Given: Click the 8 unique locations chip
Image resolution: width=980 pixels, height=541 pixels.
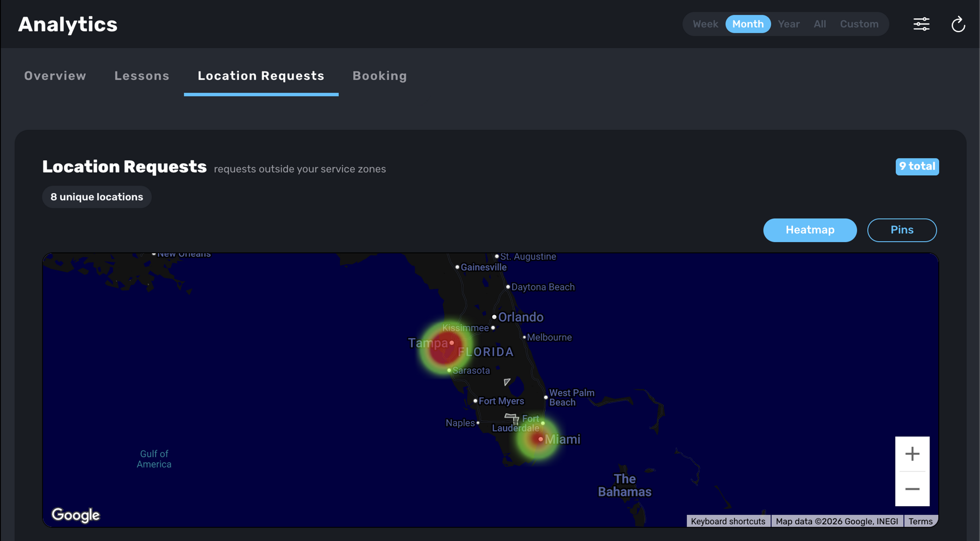Looking at the screenshot, I should [96, 197].
